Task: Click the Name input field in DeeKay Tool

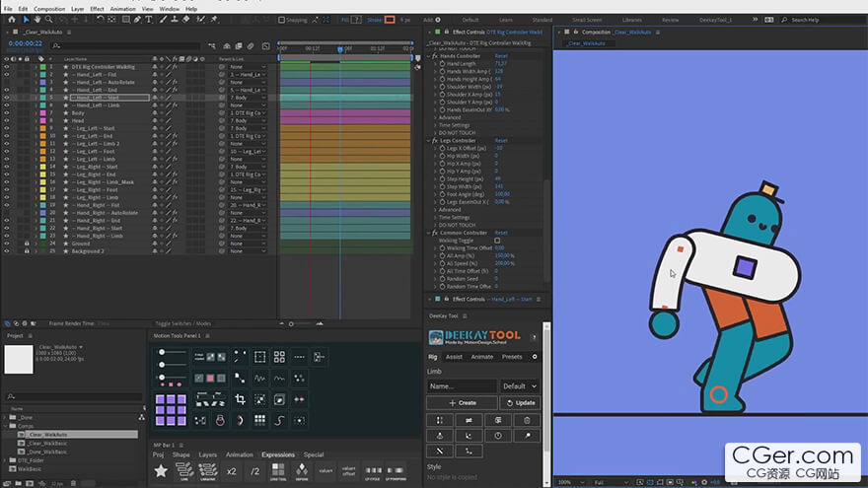Action: [462, 386]
